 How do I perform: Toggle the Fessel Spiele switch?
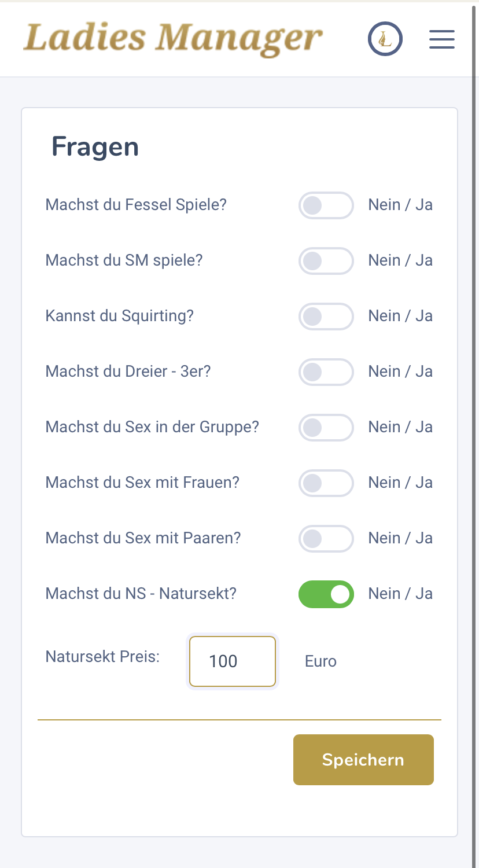326,205
